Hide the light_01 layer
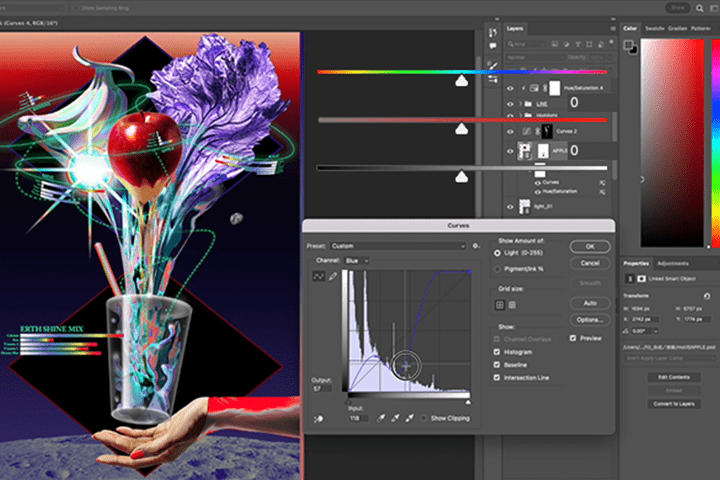 [510, 207]
